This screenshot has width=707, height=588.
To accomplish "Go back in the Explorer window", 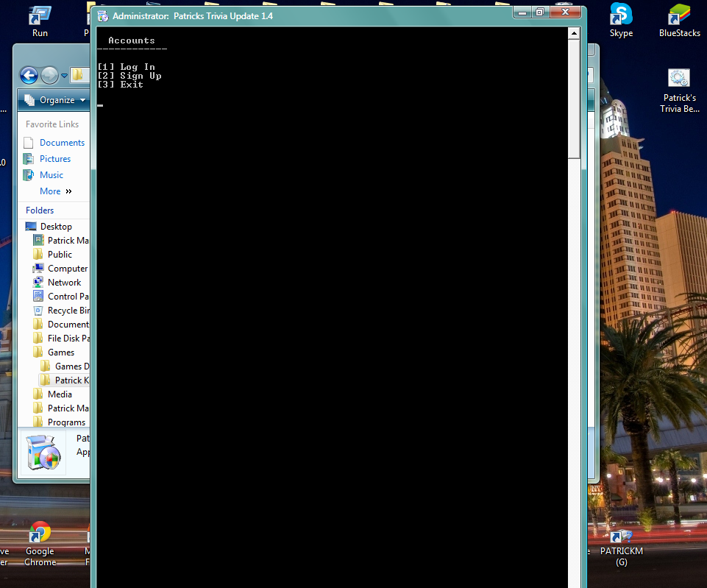I will (x=29, y=75).
